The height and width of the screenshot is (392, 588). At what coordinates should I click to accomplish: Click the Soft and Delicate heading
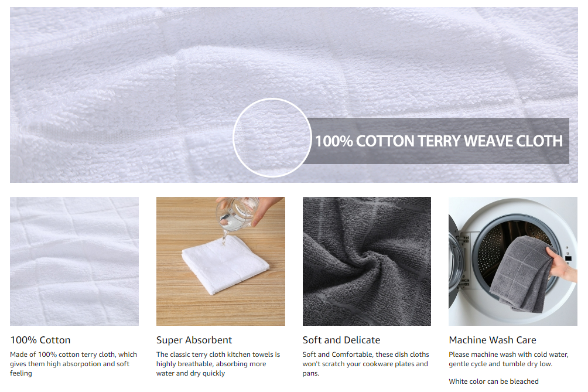(x=341, y=340)
